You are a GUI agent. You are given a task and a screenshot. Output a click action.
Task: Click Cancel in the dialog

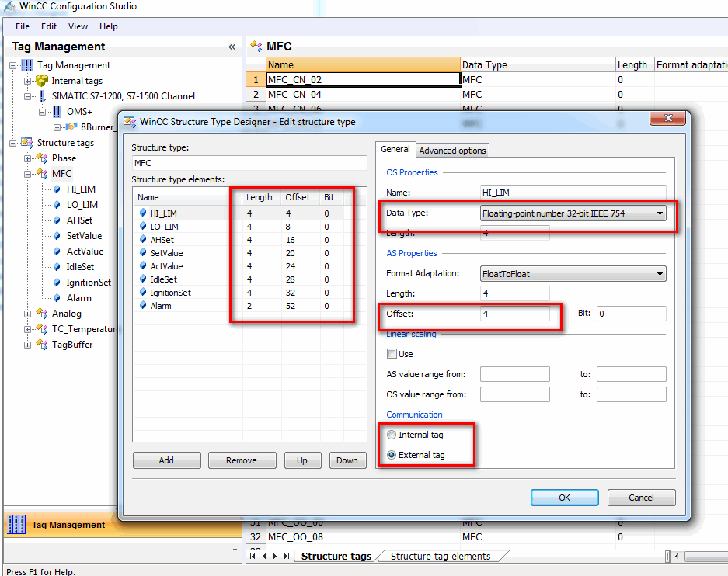[x=641, y=497]
